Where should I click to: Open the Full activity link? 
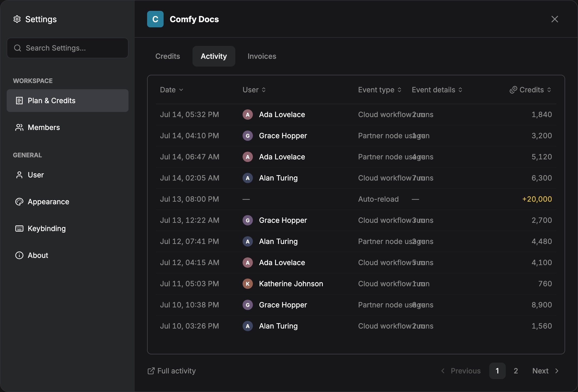(172, 371)
